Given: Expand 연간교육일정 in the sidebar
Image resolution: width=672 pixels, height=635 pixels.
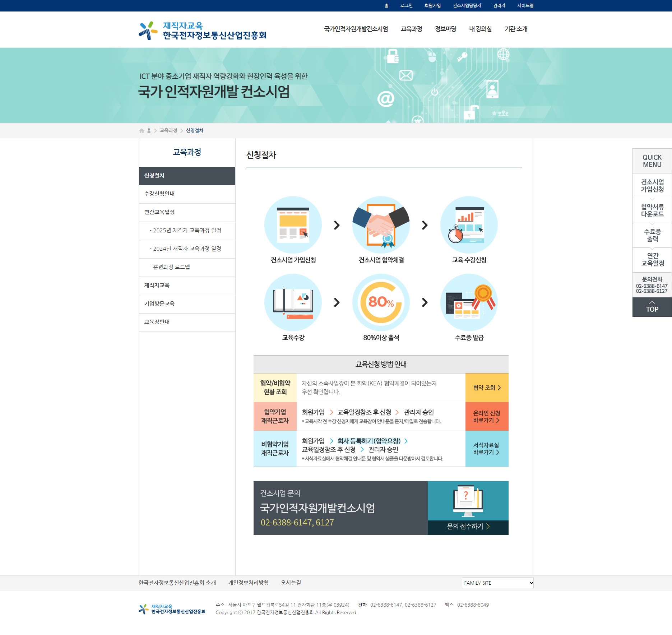Looking at the screenshot, I should 159,212.
